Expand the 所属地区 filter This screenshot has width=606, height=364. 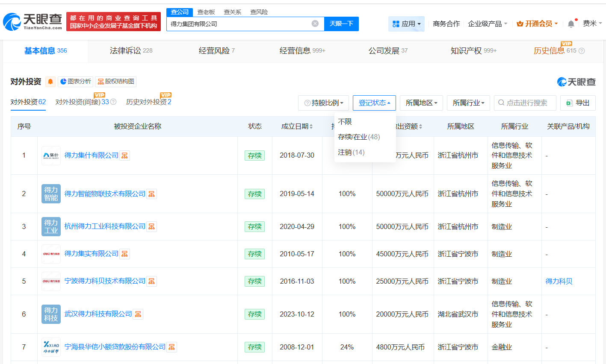(x=421, y=103)
